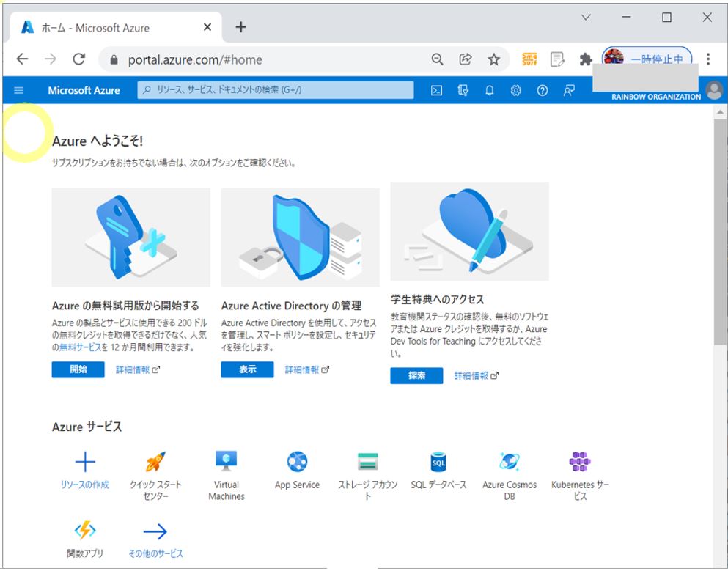The width and height of the screenshot is (728, 571).
Task: Click the zoom magnifier icon in address bar
Action: 437,59
